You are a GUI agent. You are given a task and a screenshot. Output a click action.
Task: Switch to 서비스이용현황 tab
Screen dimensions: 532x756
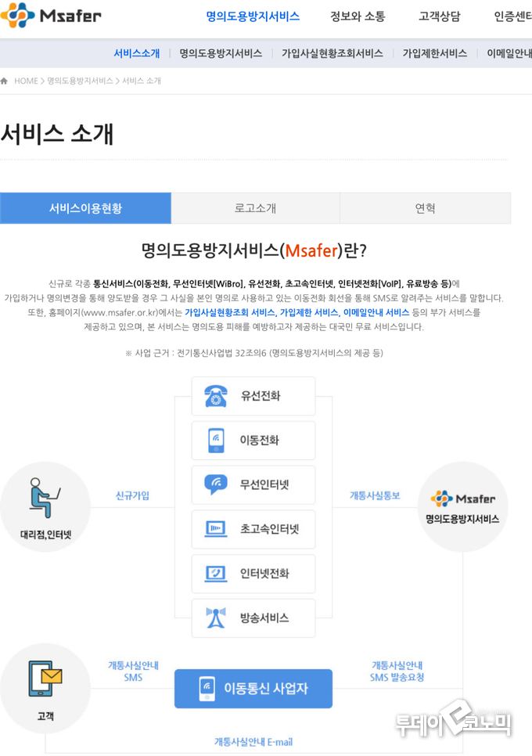coord(86,208)
